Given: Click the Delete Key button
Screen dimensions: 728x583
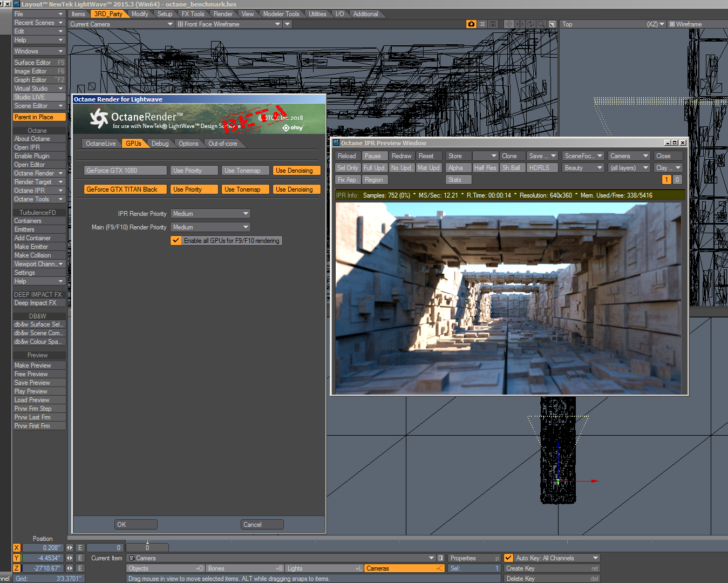Looking at the screenshot, I should 552,579.
